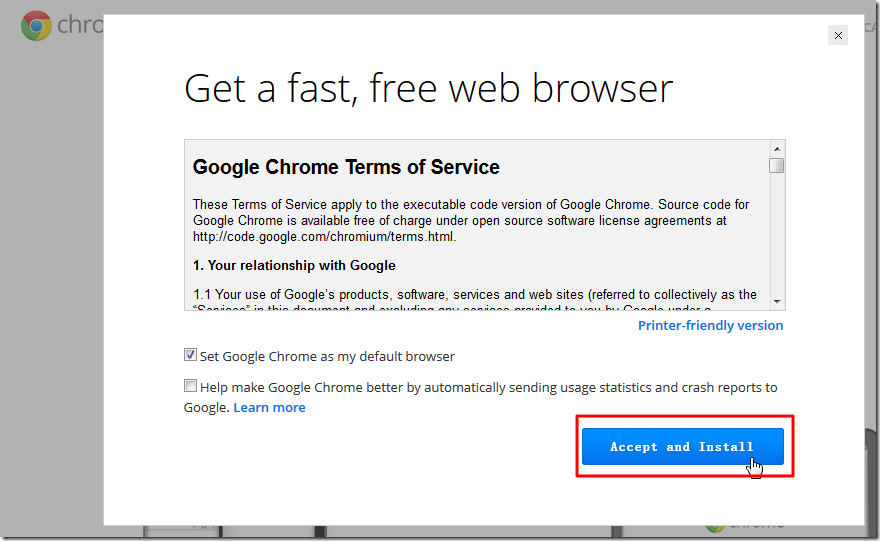The height and width of the screenshot is (541, 880).
Task: Follow the Learn more link
Action: click(269, 408)
